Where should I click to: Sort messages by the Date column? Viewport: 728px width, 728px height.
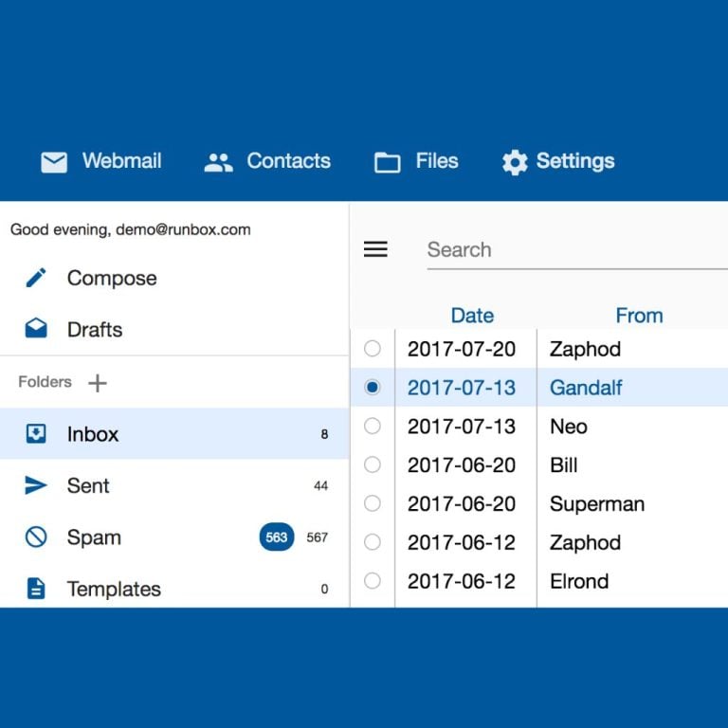coord(472,316)
